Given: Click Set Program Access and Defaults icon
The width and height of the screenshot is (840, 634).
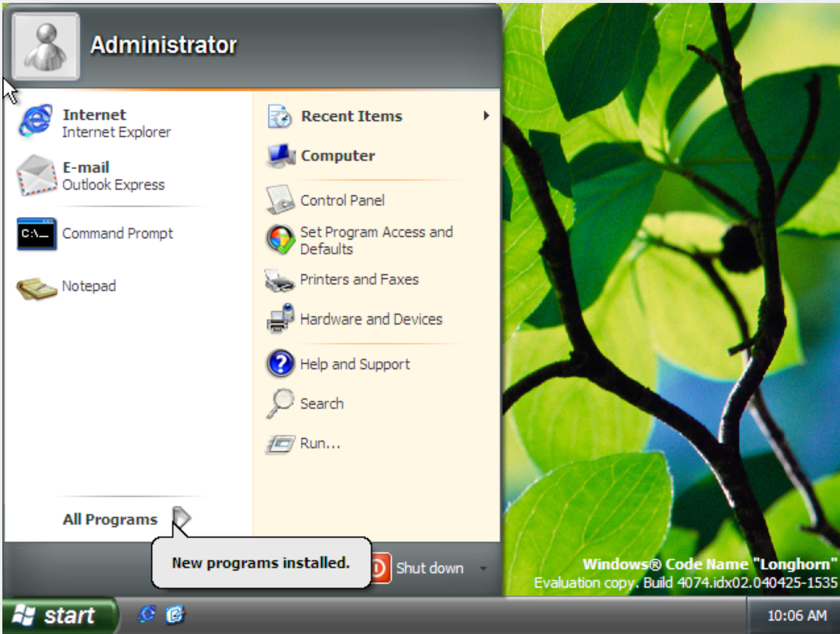Looking at the screenshot, I should click(281, 240).
